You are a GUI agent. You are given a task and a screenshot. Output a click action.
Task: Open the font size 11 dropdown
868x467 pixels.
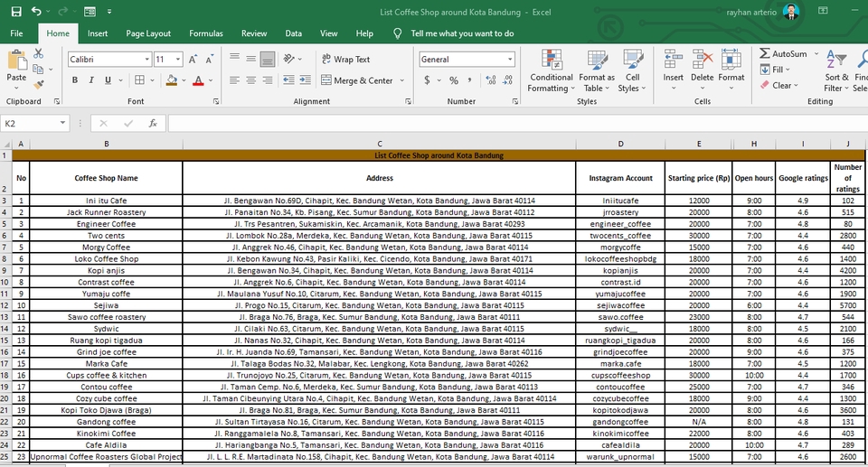click(178, 60)
